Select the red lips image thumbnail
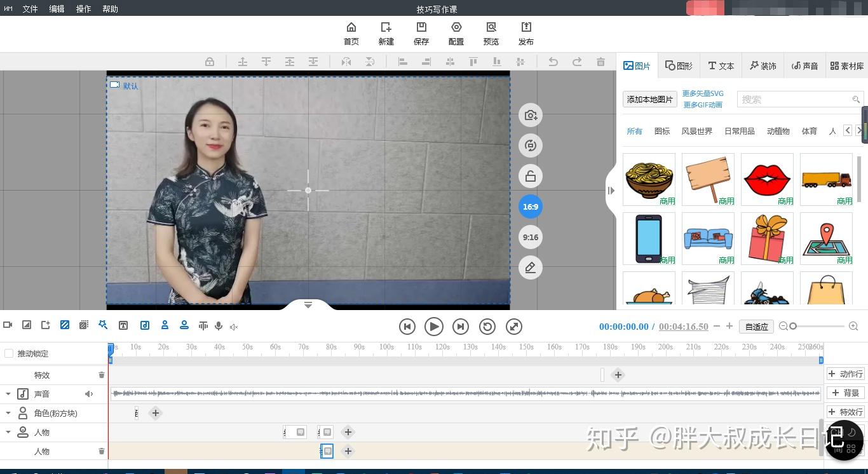 (x=768, y=179)
